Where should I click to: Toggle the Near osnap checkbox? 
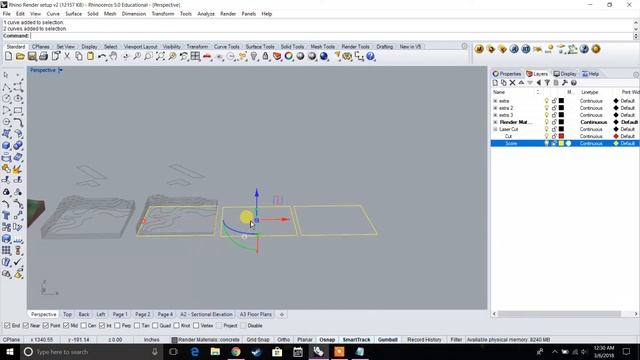tap(26, 326)
